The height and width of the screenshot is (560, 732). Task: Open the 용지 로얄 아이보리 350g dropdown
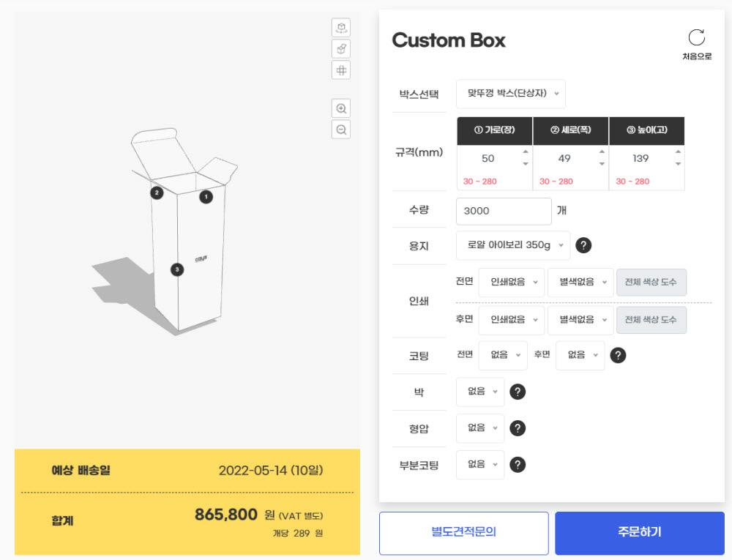click(x=513, y=245)
